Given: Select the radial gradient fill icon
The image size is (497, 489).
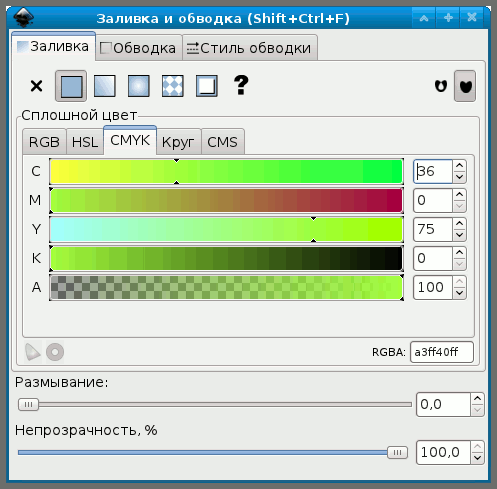Looking at the screenshot, I should pos(139,86).
